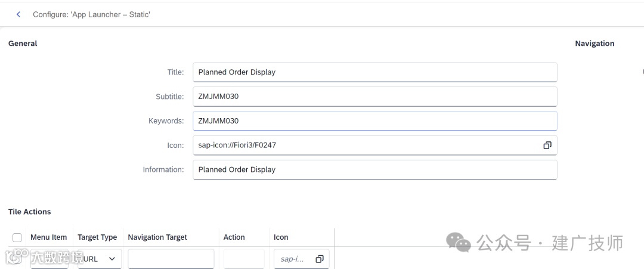Screen dimensions: 644x269
Task: Click the Navigation section heading
Action: pos(594,44)
